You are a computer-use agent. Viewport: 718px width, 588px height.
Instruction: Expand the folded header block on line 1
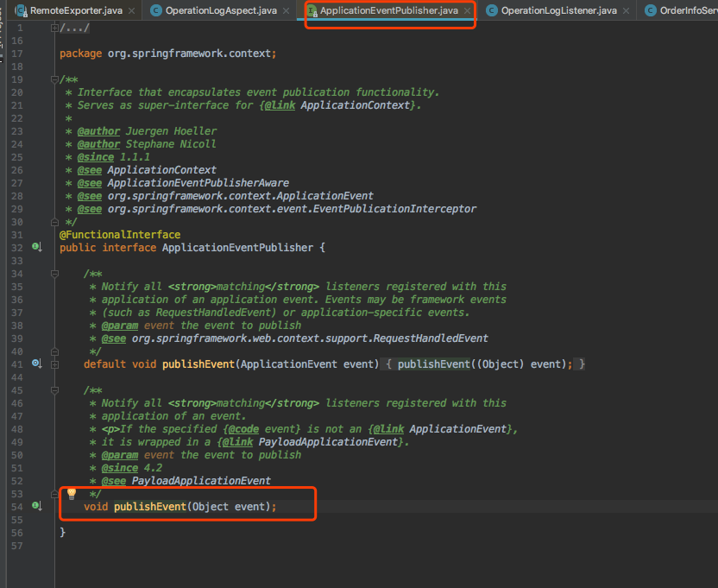[55, 28]
